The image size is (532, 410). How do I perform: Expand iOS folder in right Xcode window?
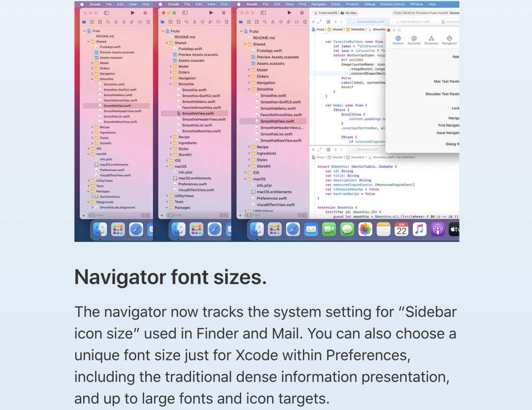245,173
